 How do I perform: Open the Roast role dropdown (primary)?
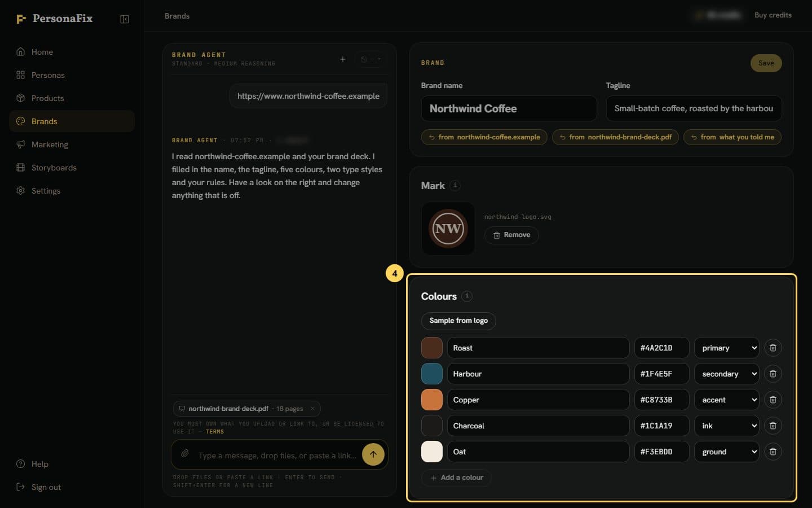pyautogui.click(x=726, y=348)
